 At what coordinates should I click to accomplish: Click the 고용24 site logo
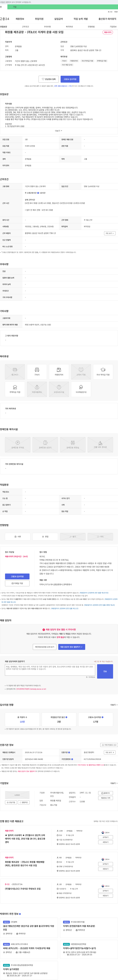5,19
